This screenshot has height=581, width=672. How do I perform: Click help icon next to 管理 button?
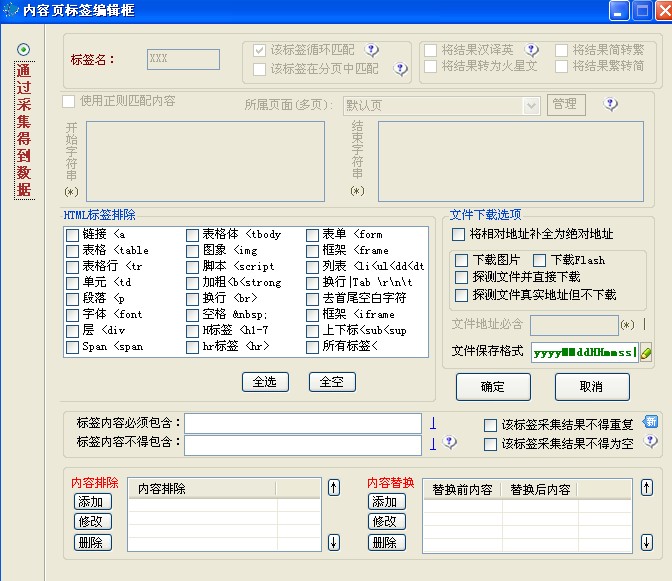[x=610, y=104]
